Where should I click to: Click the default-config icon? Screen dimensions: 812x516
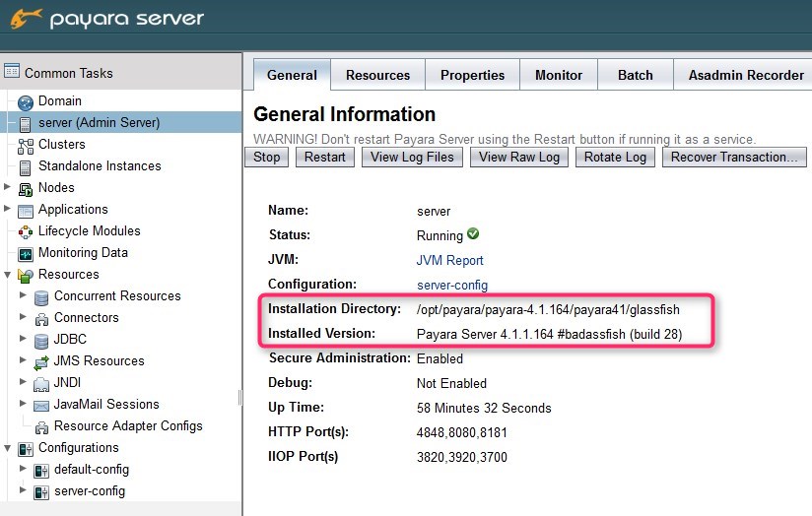[x=41, y=471]
